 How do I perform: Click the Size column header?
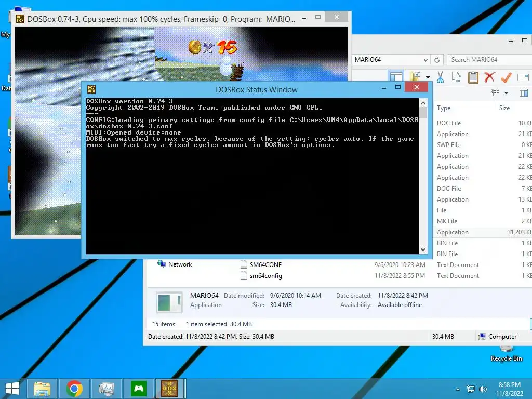pyautogui.click(x=504, y=108)
